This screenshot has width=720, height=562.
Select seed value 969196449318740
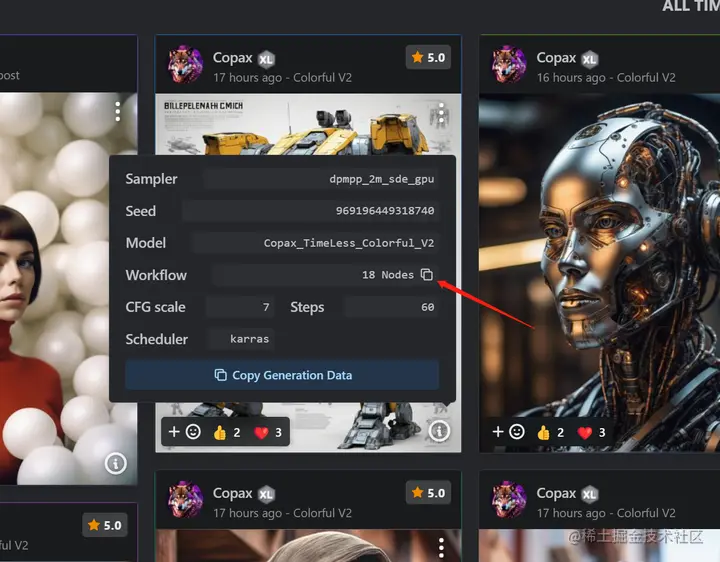tap(385, 211)
